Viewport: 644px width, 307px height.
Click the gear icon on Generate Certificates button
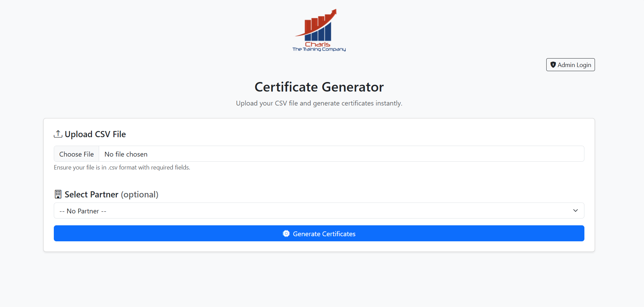pyautogui.click(x=286, y=233)
